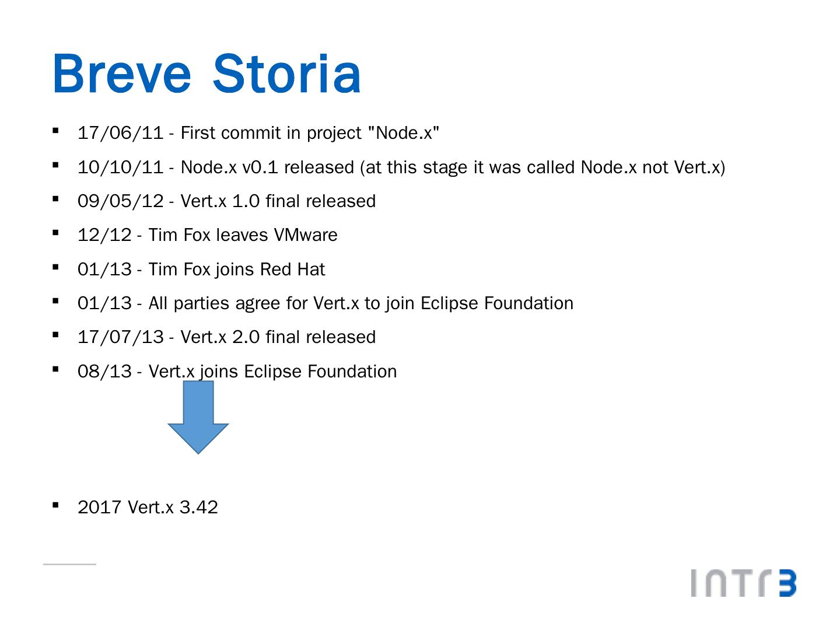840x630 pixels.
Task: Click the bullet marker beside the 17/07/13 line
Action: tap(56, 335)
